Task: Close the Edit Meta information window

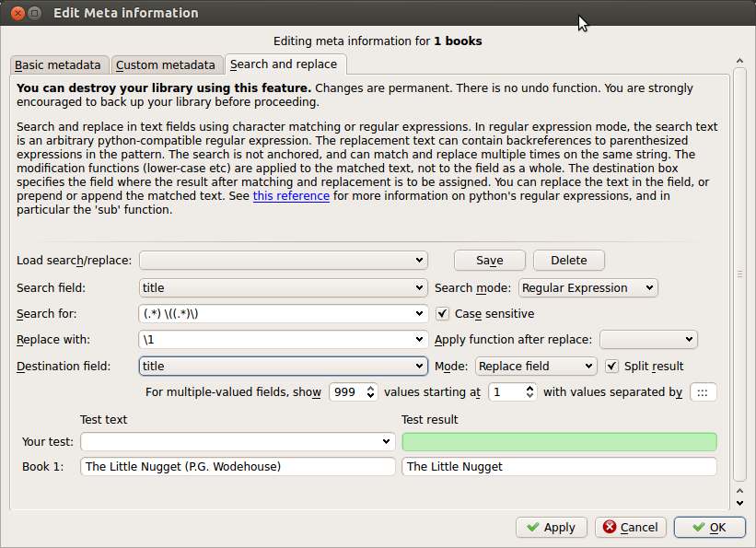Action: (16, 13)
